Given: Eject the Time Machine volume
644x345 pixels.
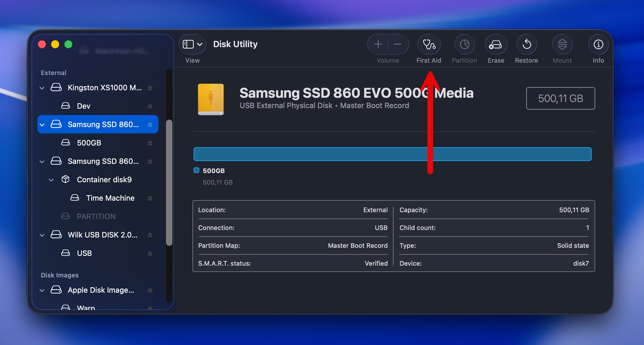Looking at the screenshot, I should pos(150,198).
